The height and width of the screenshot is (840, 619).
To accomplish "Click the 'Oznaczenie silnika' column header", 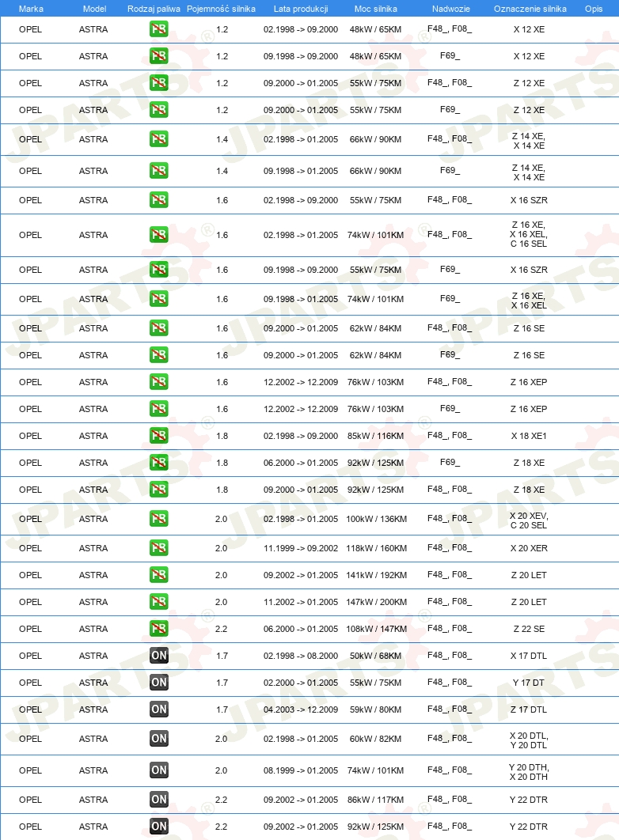I will pos(530,9).
